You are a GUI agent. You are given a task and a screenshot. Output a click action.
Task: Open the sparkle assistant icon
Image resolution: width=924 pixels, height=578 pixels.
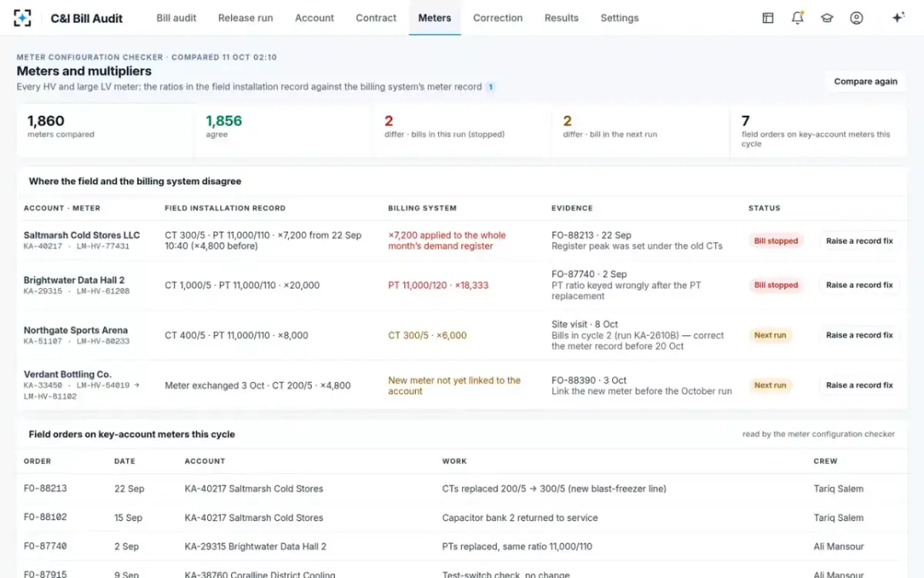tap(898, 18)
